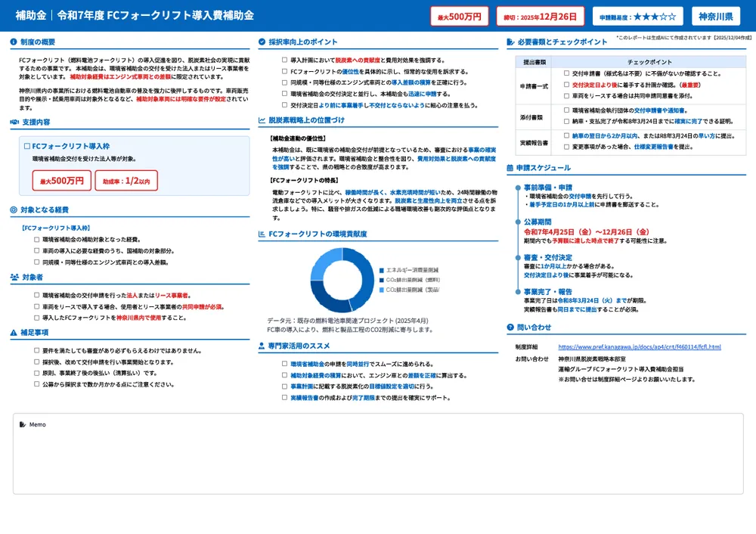The height and width of the screenshot is (534, 756).
Task: Click the person icon beside 専門家活用のススメ
Action: [260, 346]
